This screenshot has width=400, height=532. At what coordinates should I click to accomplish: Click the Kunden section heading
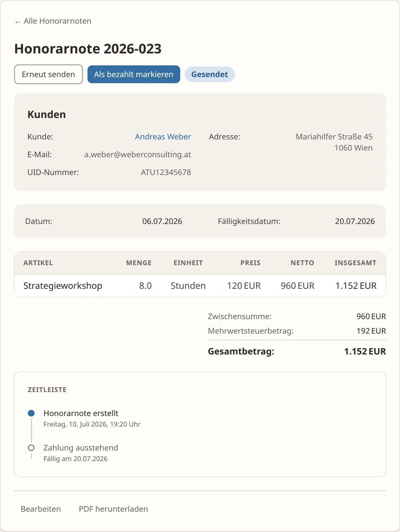click(47, 114)
